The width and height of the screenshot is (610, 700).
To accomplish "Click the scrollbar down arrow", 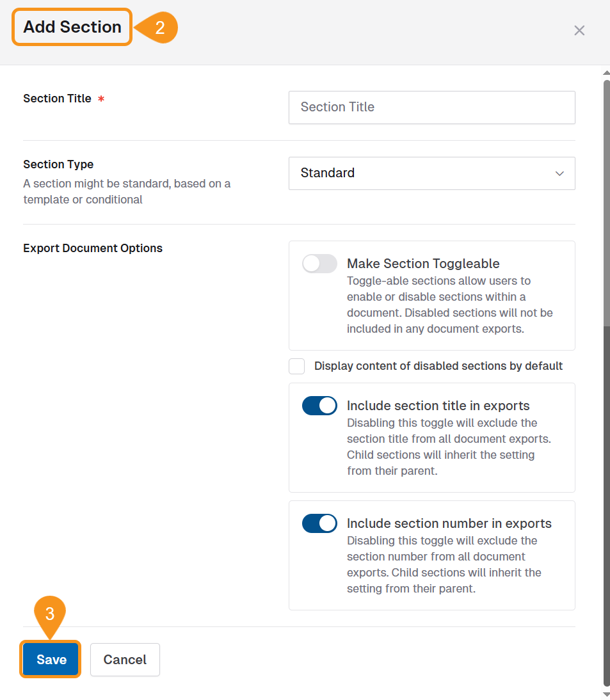I will pos(605,694).
